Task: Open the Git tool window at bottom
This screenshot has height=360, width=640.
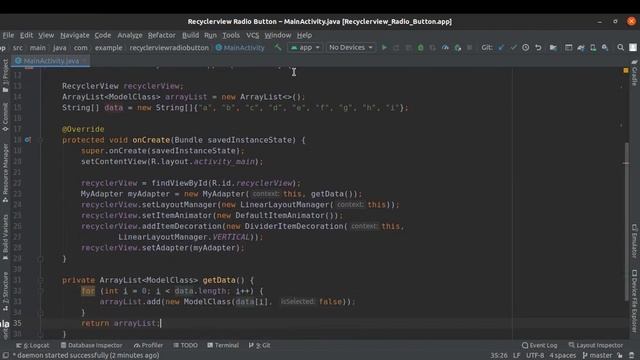Action: coord(260,345)
